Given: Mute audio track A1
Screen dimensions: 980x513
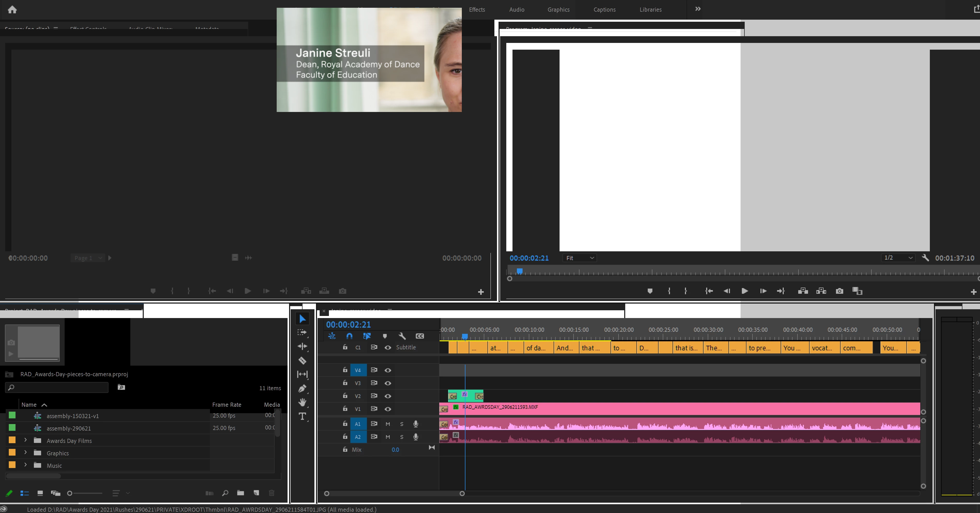Looking at the screenshot, I should [388, 424].
